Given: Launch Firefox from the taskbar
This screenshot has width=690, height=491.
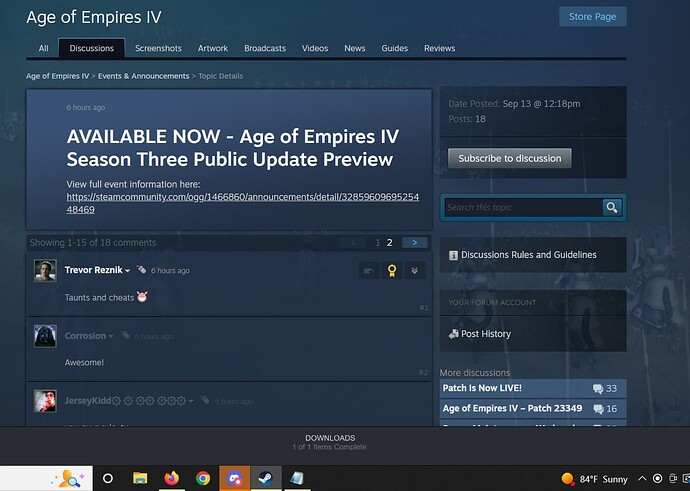Looking at the screenshot, I should click(172, 478).
